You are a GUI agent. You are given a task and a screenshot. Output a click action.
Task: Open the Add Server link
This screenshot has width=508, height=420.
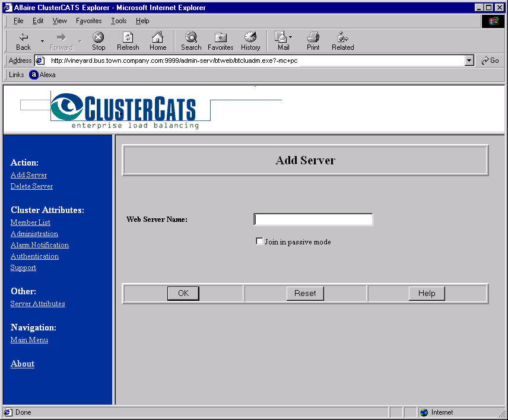tap(29, 175)
